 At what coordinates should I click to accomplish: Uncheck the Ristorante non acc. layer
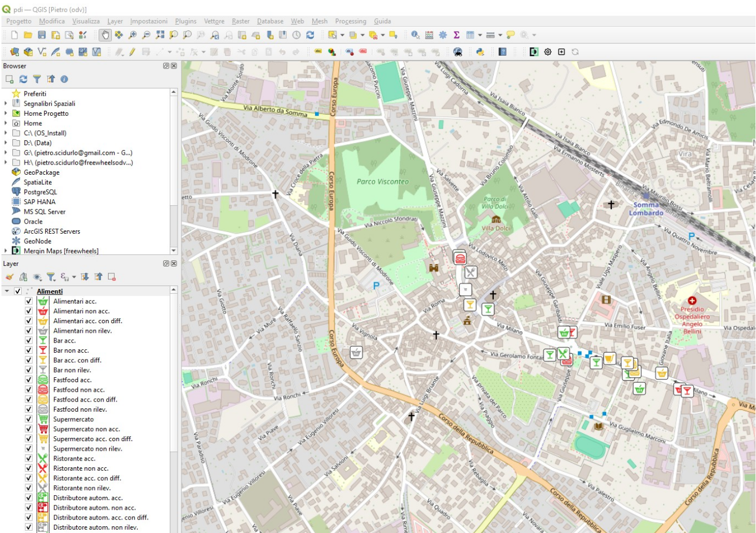28,468
